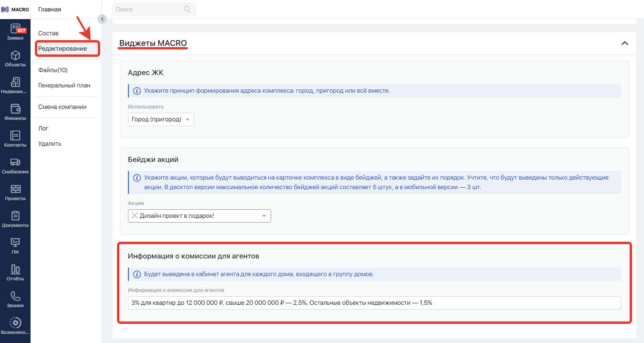Open the Город (пригород) dropdown
The height and width of the screenshot is (343, 644).
tap(161, 119)
